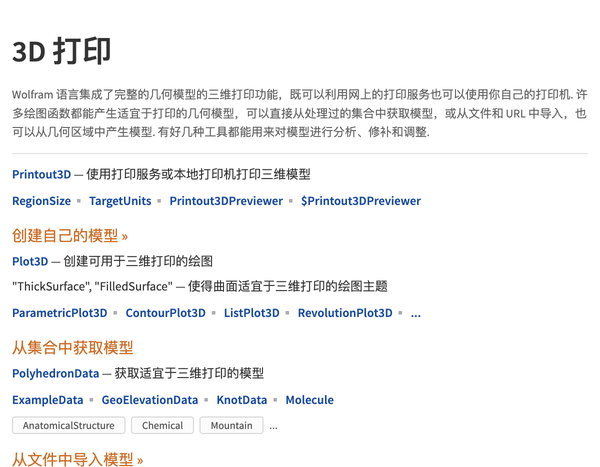This screenshot has width=600, height=467.
Task: Select the Mountain entity tag
Action: pyautogui.click(x=232, y=425)
